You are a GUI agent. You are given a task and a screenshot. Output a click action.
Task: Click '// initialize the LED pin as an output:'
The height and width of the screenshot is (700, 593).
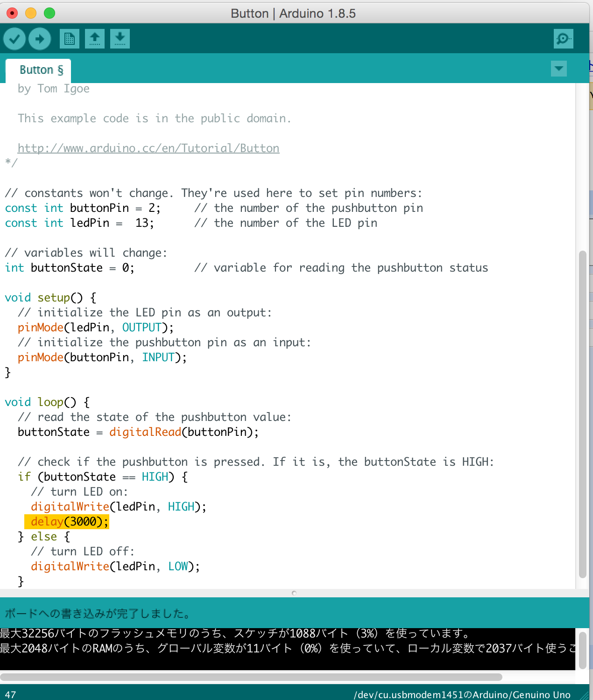[145, 313]
